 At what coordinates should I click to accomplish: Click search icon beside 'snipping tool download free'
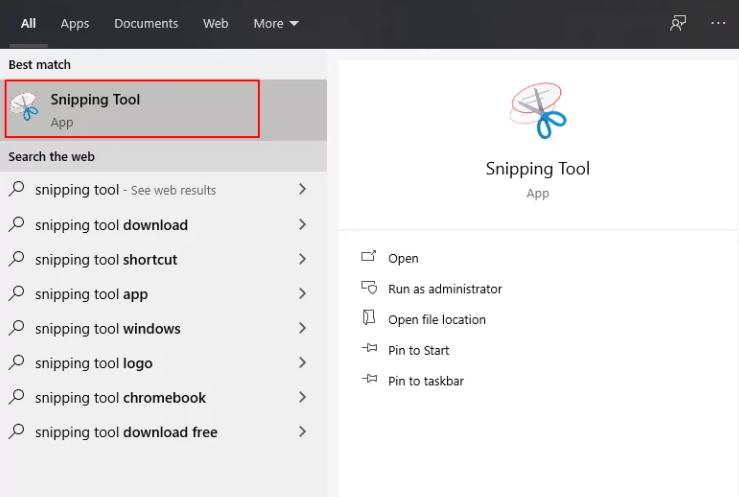click(16, 431)
